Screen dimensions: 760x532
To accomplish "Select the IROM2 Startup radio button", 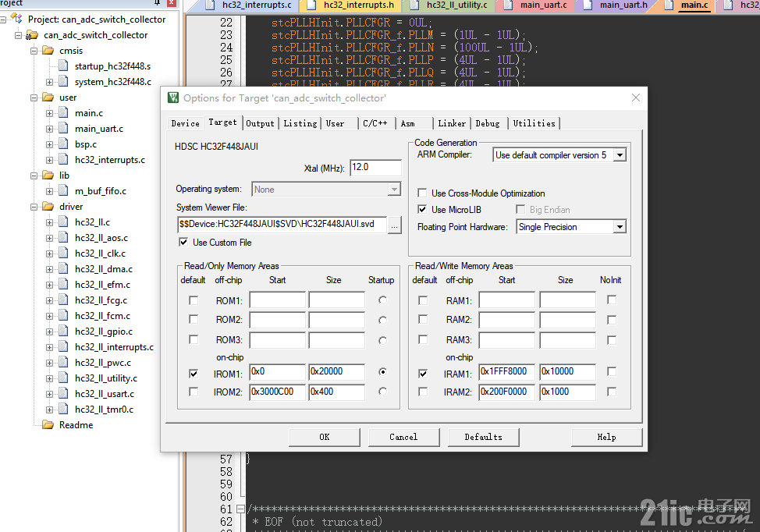I will tap(383, 391).
